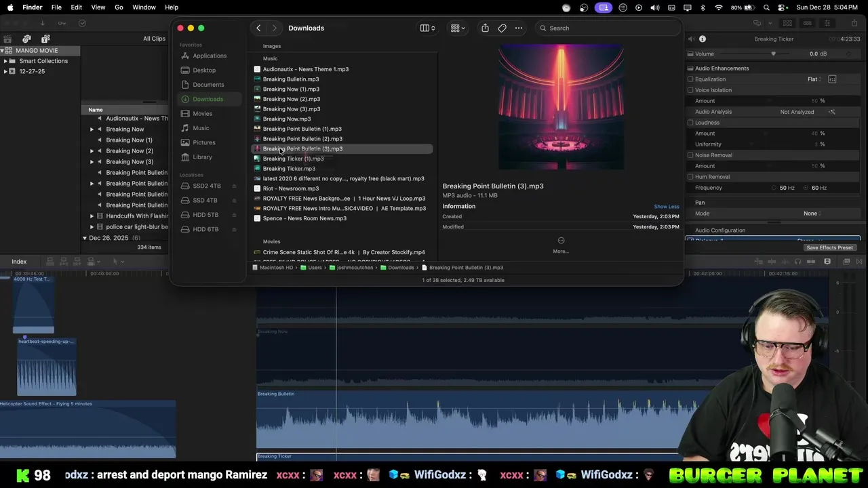Open the All Clips filter dropdown

(x=154, y=39)
